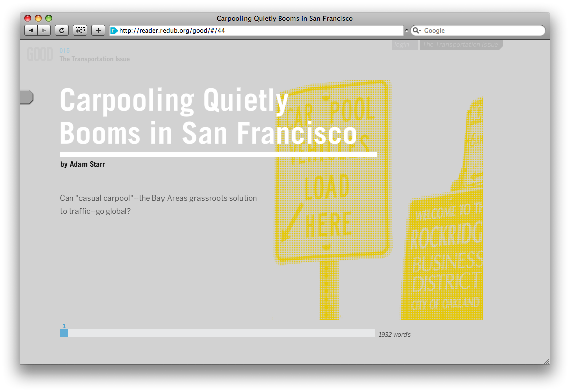
Task: Click the issue number 015
Action: (65, 50)
